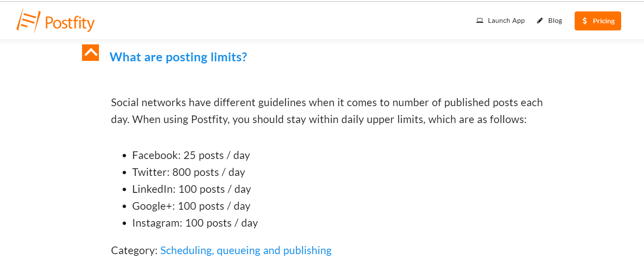Click the Instagram 100 posts per day line

pos(195,223)
